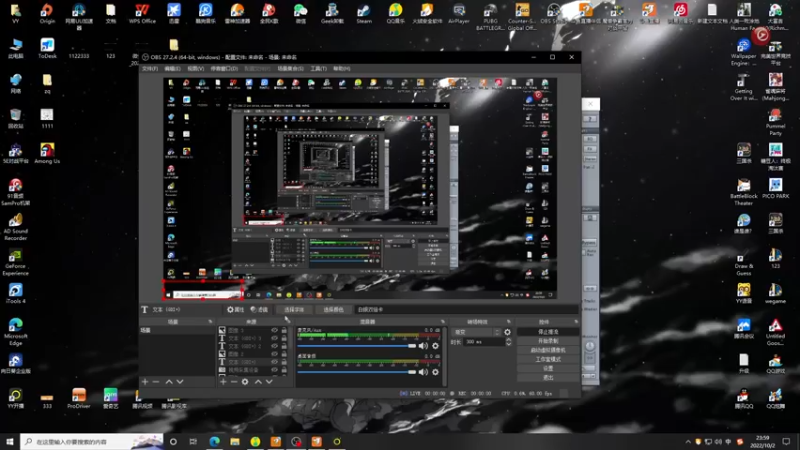
Task: Open the desktop audio settings gear
Action: pos(435,372)
